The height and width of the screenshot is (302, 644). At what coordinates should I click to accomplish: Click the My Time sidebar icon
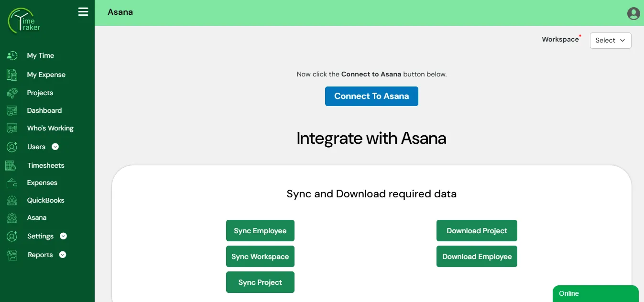point(12,56)
